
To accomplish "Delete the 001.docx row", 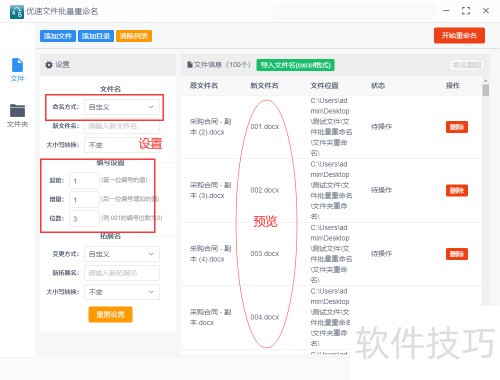I will click(x=457, y=127).
